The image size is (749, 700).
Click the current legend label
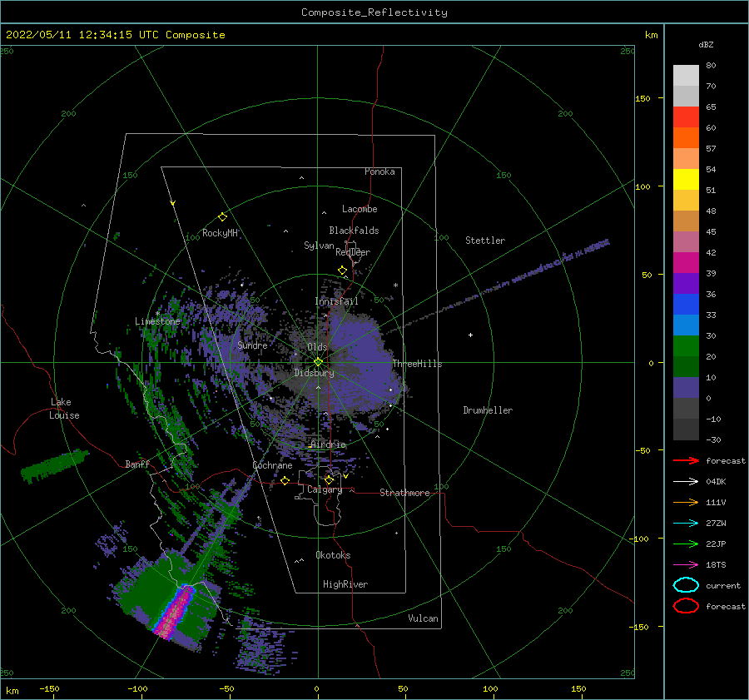tap(723, 586)
